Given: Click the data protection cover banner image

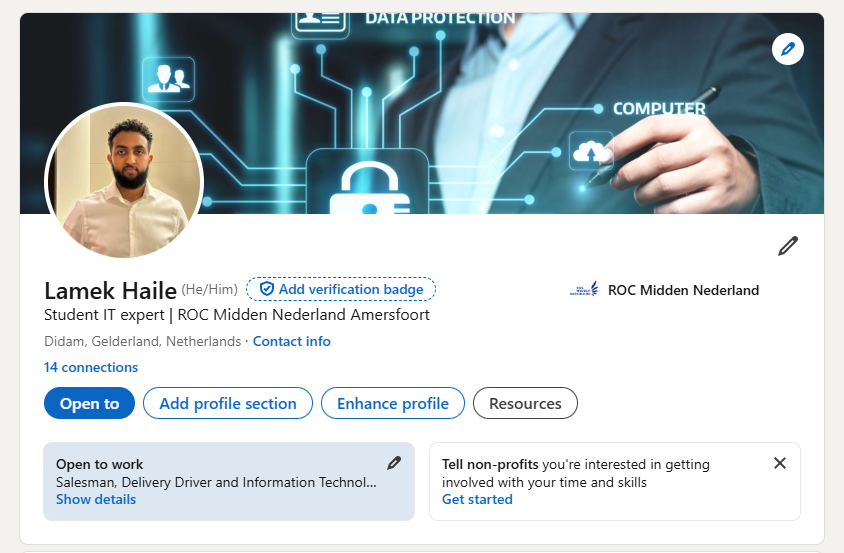Looking at the screenshot, I should pos(500,110).
